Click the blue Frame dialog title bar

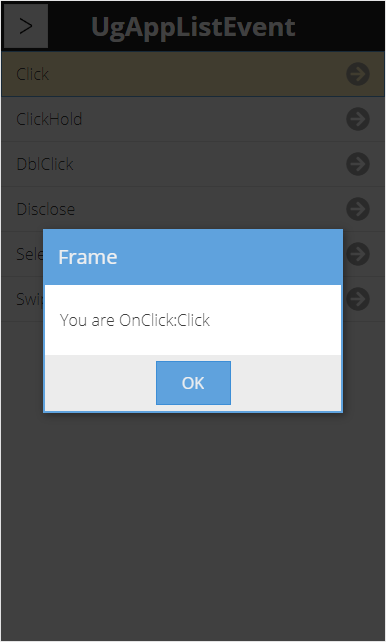pos(193,257)
